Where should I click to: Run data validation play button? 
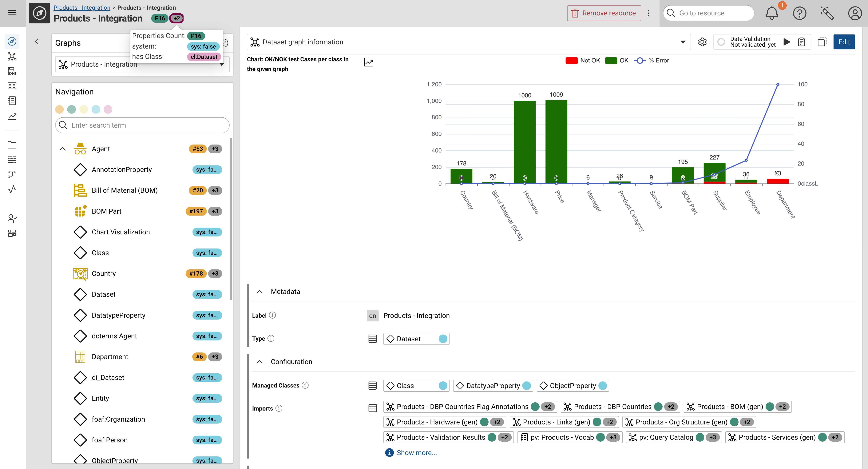(x=787, y=42)
